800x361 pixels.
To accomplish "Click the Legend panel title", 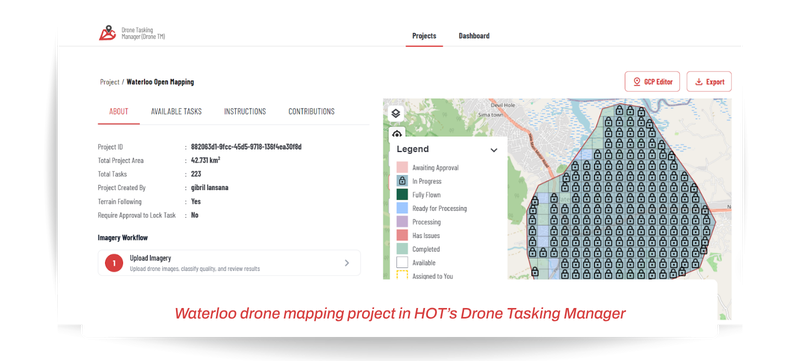I will (413, 149).
